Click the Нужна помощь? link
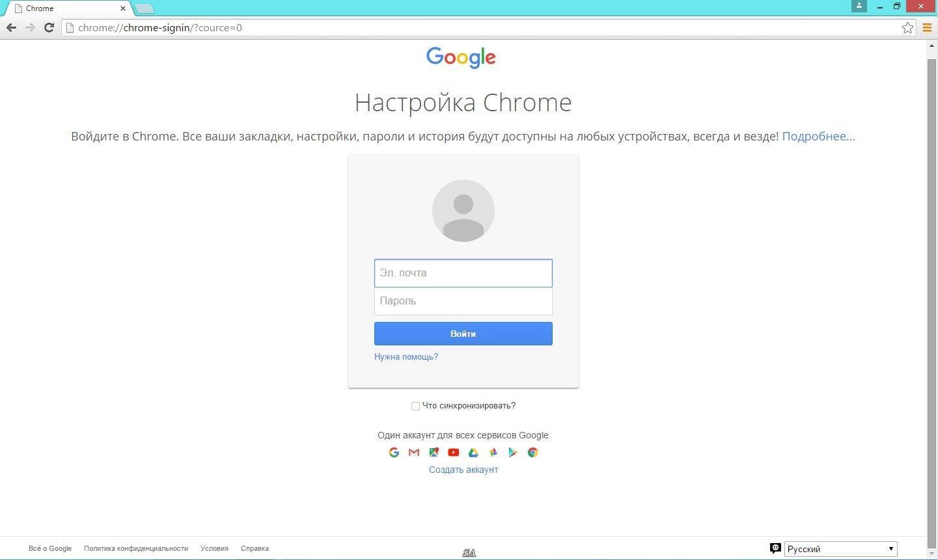 (x=406, y=356)
